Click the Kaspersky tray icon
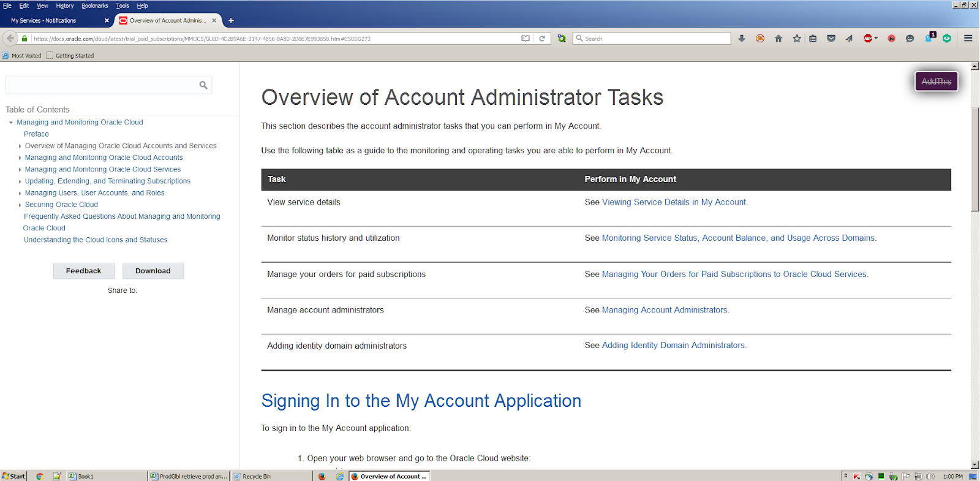The width and height of the screenshot is (980, 481). tap(857, 476)
